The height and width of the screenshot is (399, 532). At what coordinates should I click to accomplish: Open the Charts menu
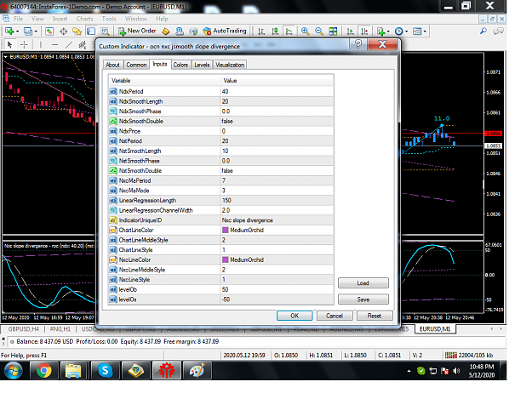tap(84, 19)
